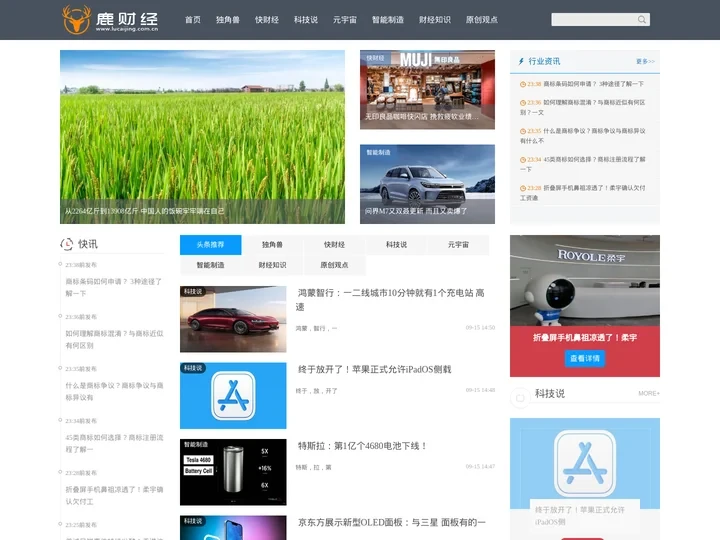Click the search magnifier icon
Screen dimensions: 720x540
click(641, 19)
